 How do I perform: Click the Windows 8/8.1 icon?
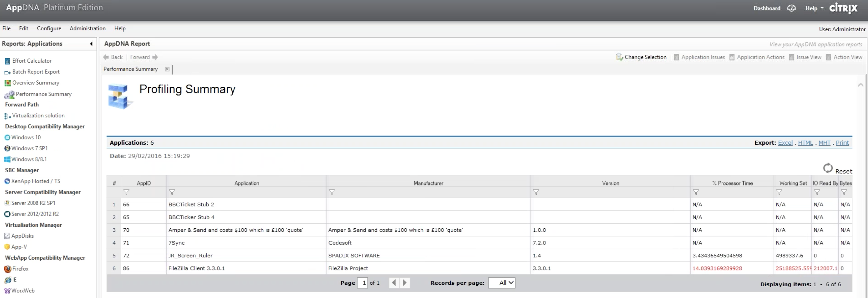[7, 159]
